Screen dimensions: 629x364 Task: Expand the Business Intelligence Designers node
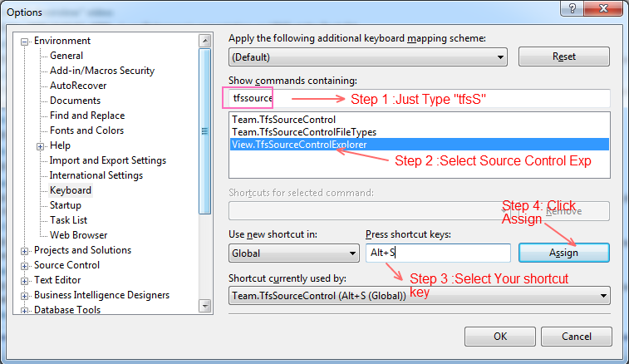click(x=25, y=295)
